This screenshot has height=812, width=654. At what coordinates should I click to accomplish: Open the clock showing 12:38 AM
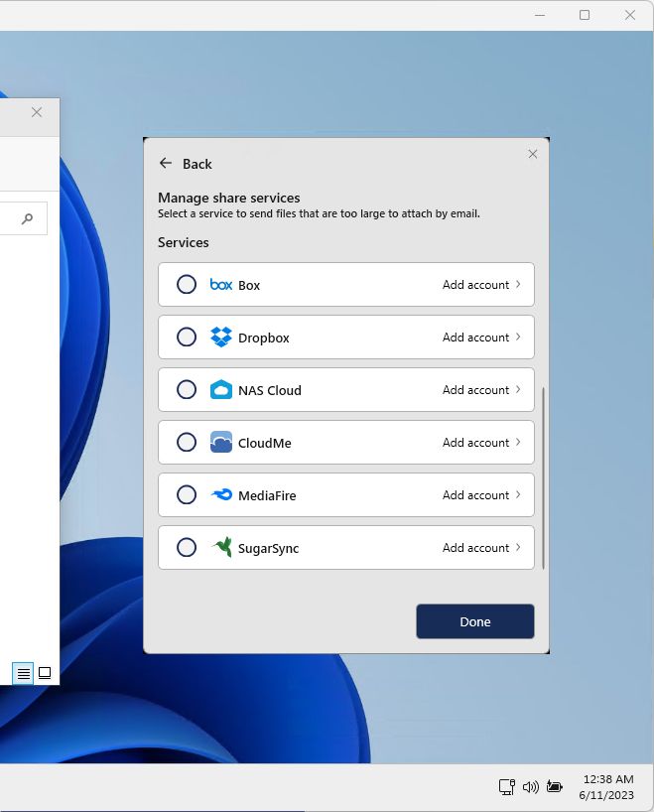tap(608, 779)
